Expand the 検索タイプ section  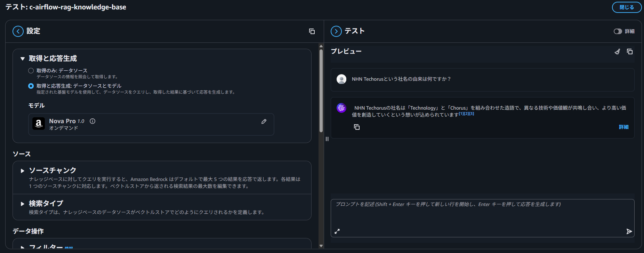pyautogui.click(x=23, y=204)
